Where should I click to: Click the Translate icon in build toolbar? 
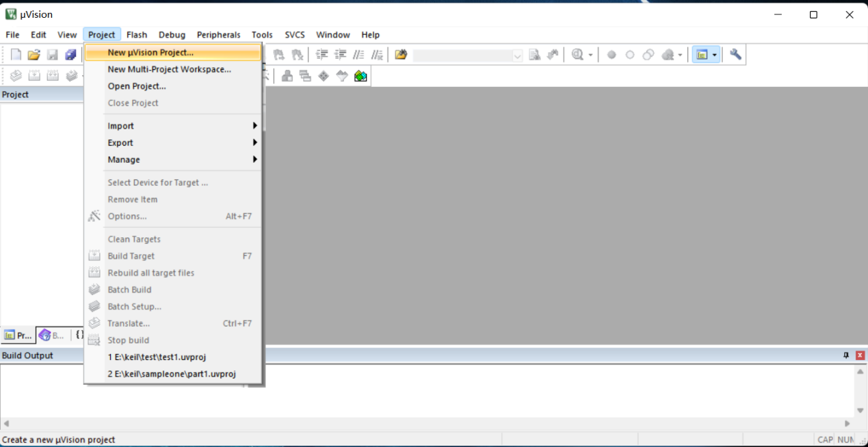click(16, 76)
